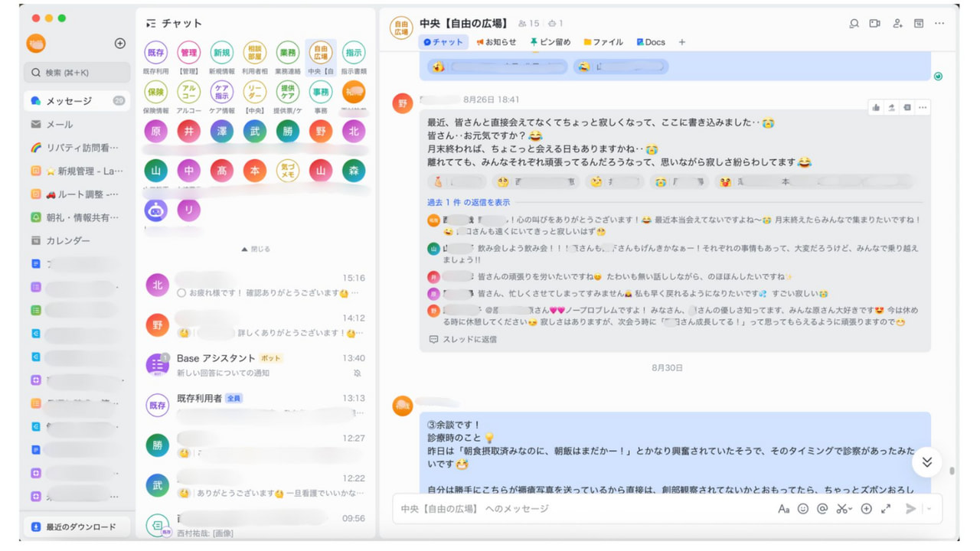Open in-chat search icon in chat header
Screen dimensions: 980x551
coord(854,24)
